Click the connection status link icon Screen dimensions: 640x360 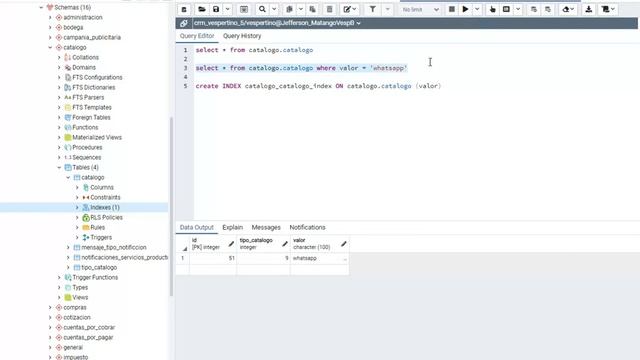coord(184,23)
